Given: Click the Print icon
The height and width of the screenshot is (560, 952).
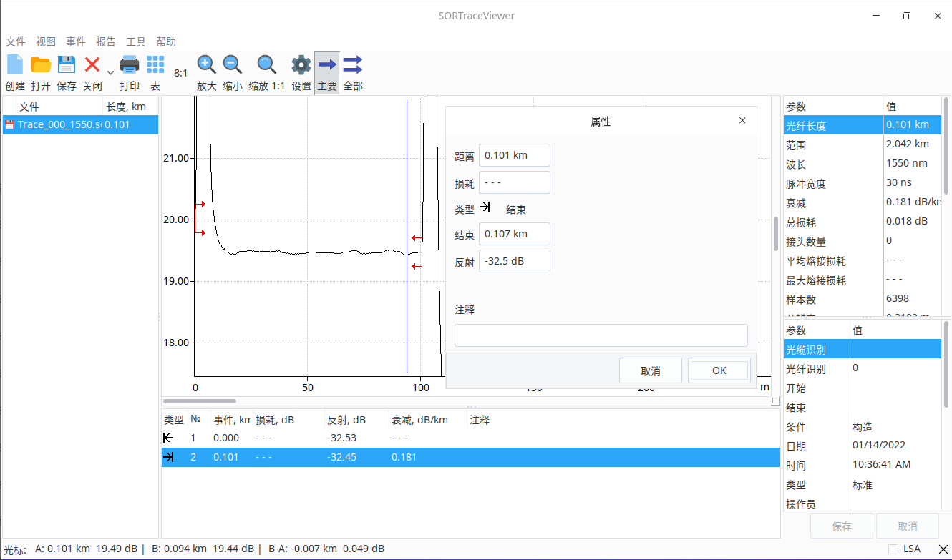Looking at the screenshot, I should point(130,66).
